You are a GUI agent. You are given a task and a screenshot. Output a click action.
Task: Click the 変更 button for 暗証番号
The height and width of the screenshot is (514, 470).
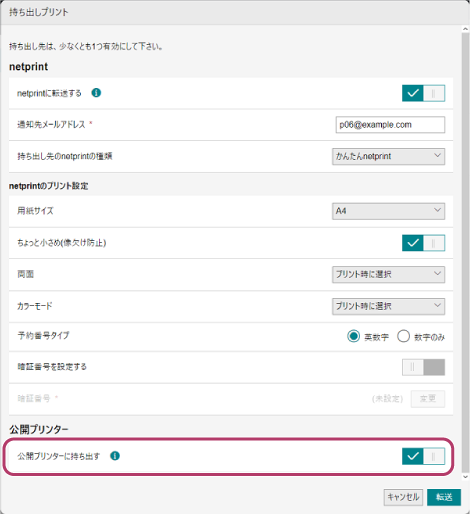[x=428, y=399]
